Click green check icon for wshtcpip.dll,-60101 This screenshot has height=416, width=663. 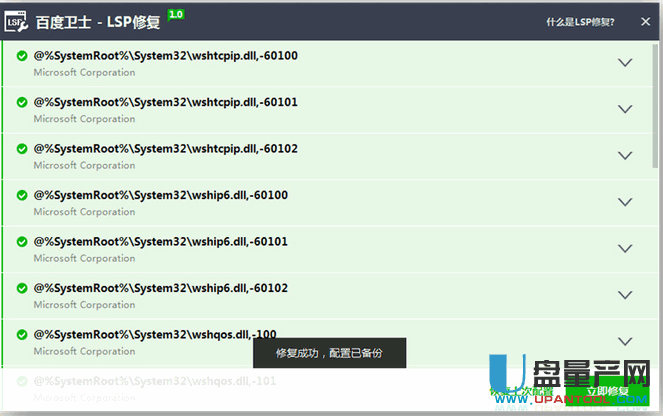[22, 103]
